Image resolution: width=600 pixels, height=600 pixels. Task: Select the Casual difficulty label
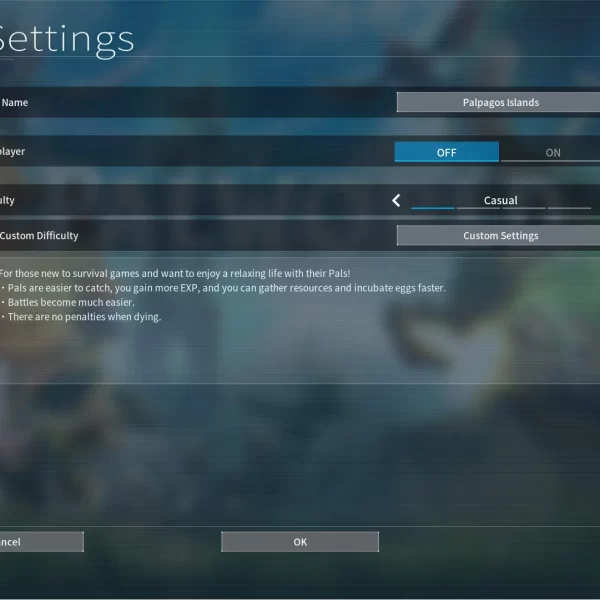point(500,200)
